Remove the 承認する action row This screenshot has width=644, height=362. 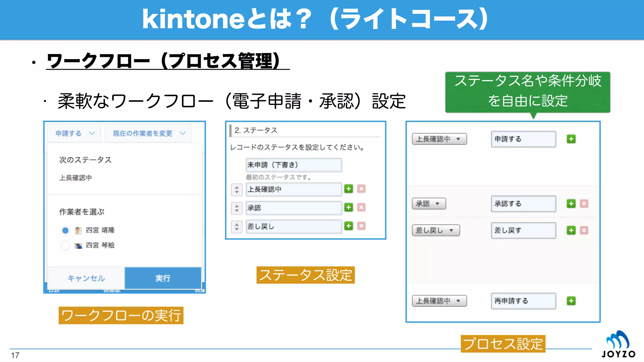tap(584, 204)
